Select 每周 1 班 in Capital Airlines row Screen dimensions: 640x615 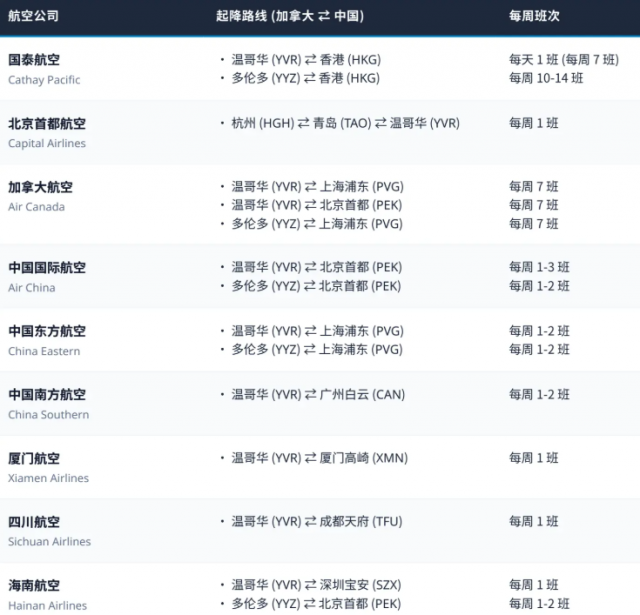point(533,123)
